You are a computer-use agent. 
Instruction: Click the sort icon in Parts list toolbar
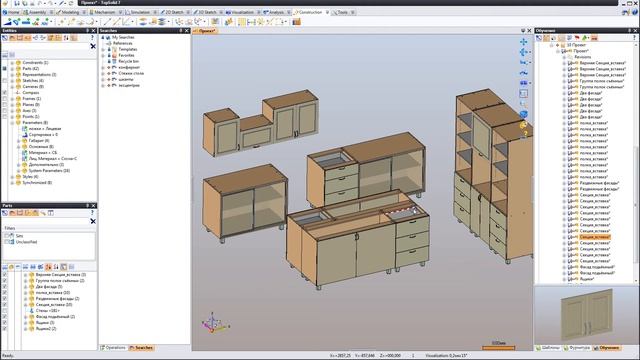[48, 267]
